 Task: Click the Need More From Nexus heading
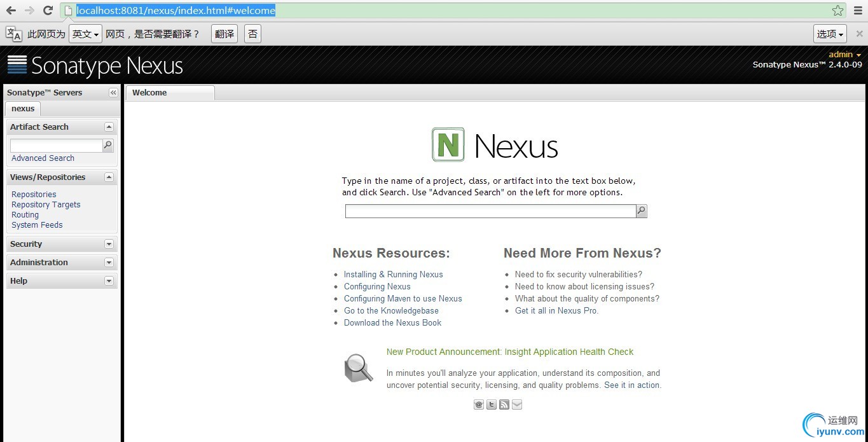[x=582, y=253]
